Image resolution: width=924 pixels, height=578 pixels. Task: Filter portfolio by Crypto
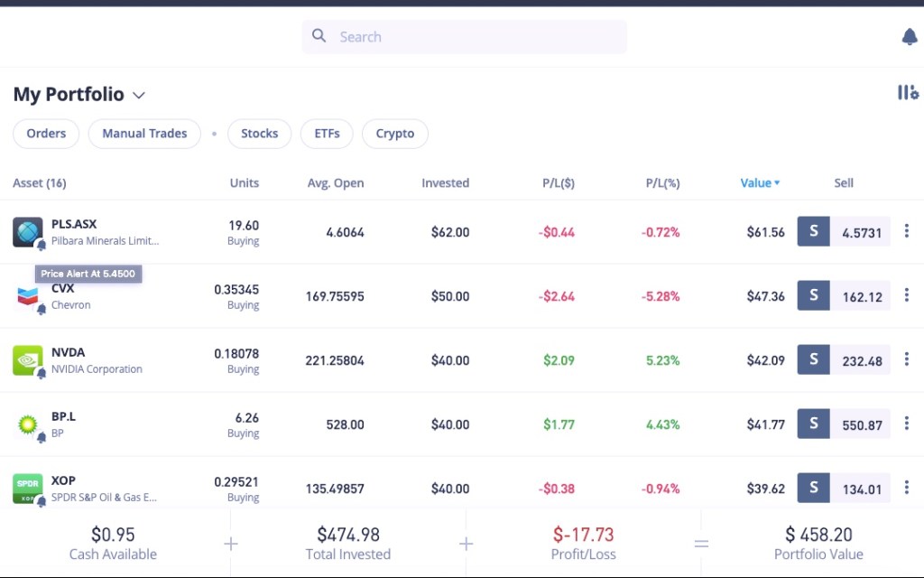tap(395, 134)
